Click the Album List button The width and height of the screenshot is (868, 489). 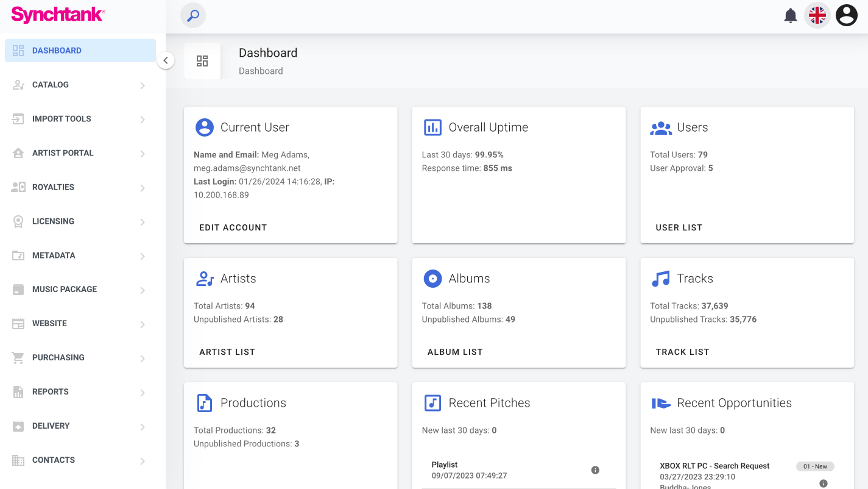point(455,352)
